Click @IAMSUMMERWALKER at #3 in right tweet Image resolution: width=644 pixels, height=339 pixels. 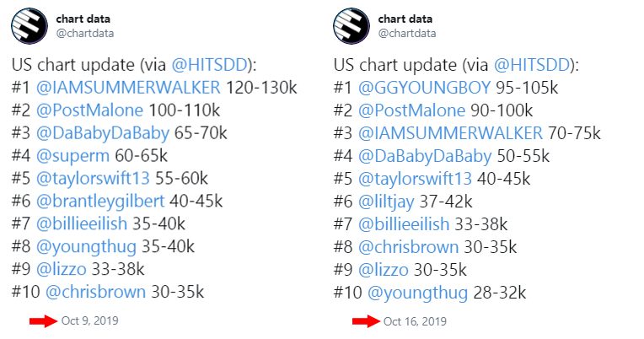[450, 133]
